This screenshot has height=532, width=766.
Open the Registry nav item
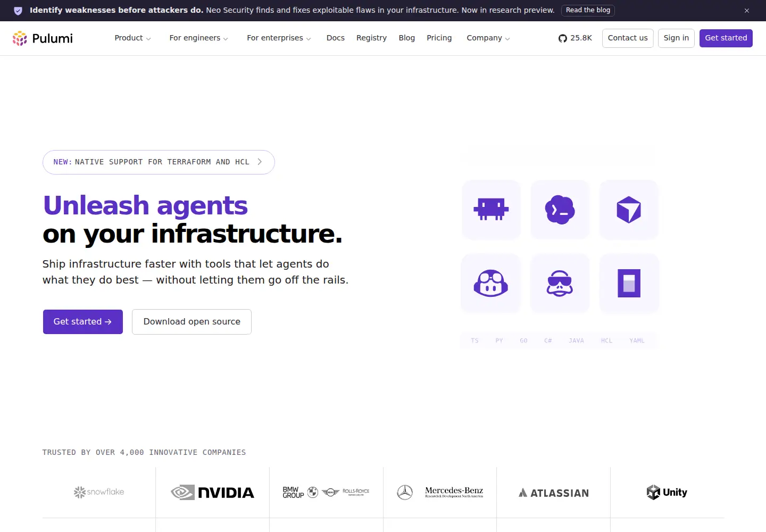[x=371, y=38]
